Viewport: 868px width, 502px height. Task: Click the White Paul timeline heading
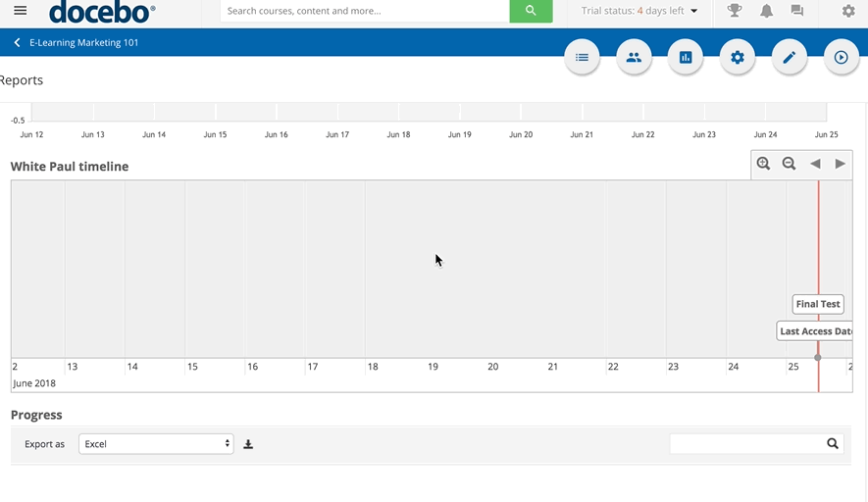click(70, 166)
